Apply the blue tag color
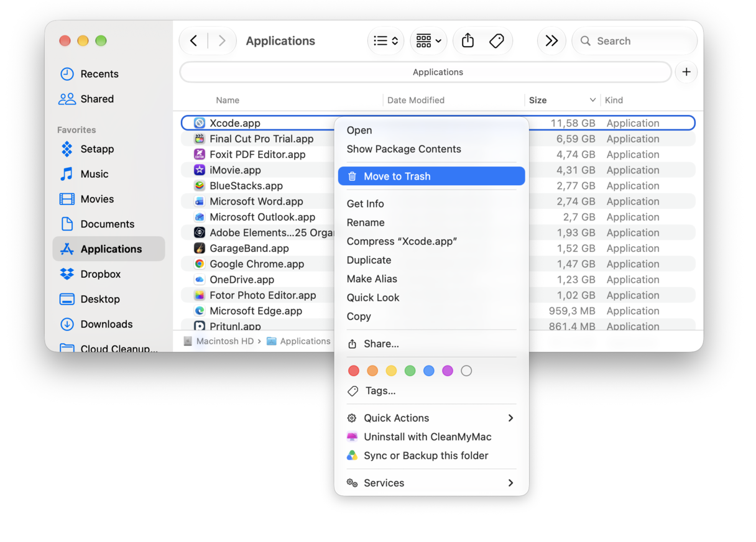756x542 pixels. [429, 371]
